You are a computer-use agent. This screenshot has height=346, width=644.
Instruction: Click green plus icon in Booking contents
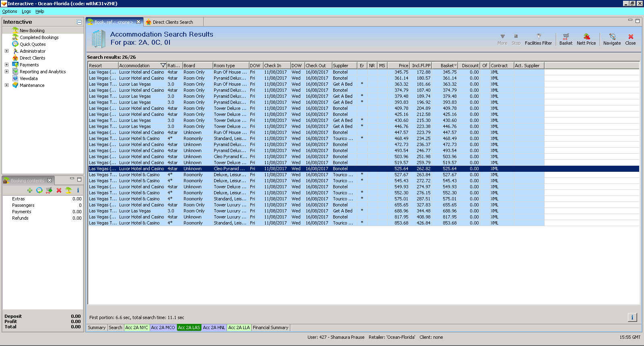30,190
